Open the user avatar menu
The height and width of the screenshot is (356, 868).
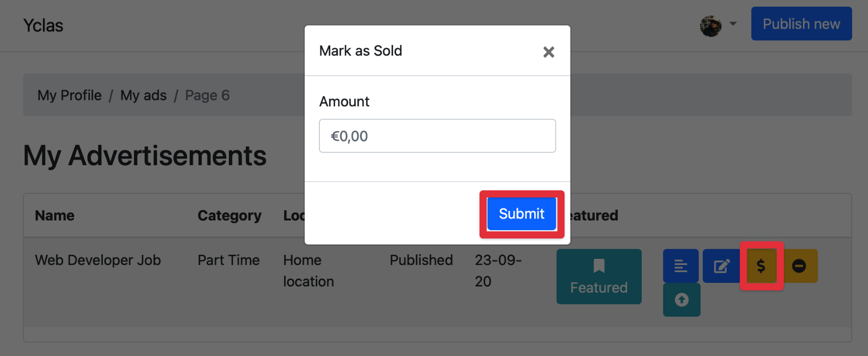pyautogui.click(x=710, y=26)
